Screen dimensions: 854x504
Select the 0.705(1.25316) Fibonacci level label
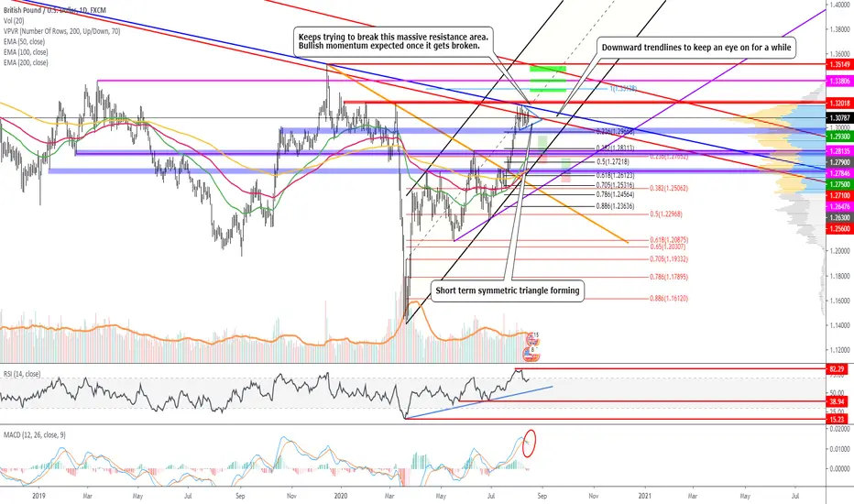pyautogui.click(x=615, y=185)
